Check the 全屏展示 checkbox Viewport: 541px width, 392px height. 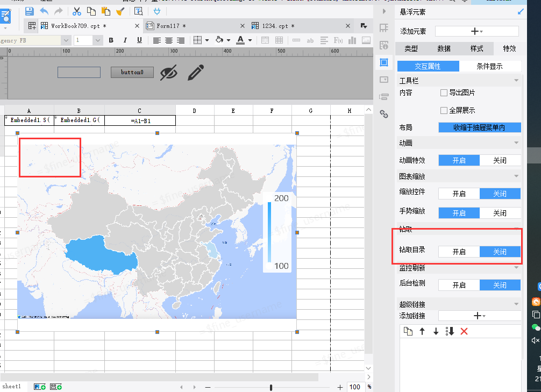pos(444,110)
